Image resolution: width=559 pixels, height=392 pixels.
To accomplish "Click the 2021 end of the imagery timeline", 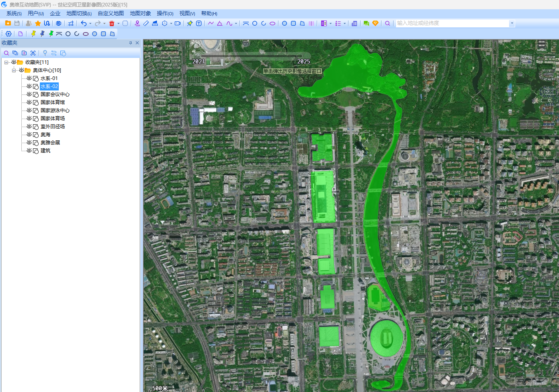I will point(198,62).
